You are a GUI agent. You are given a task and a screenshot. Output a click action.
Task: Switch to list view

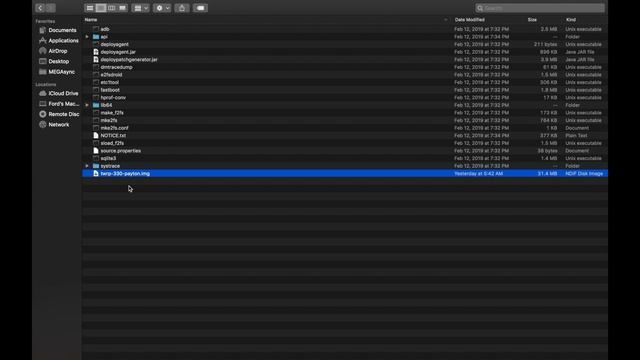tap(101, 8)
